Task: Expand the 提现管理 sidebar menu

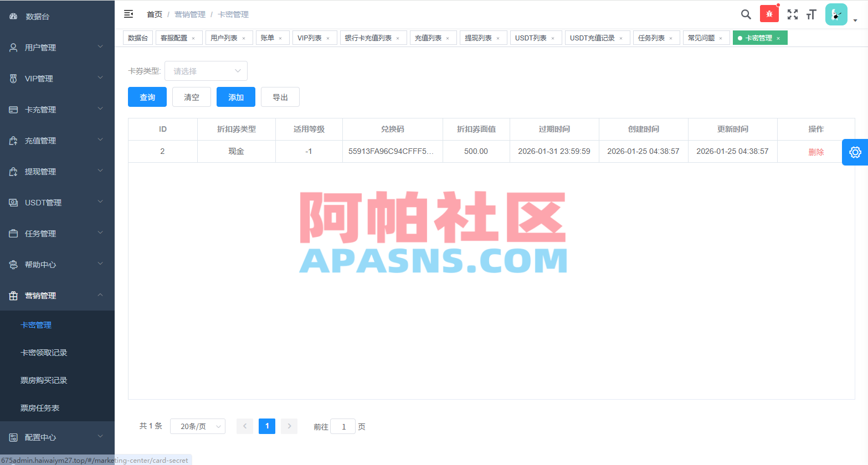Action: pos(57,172)
